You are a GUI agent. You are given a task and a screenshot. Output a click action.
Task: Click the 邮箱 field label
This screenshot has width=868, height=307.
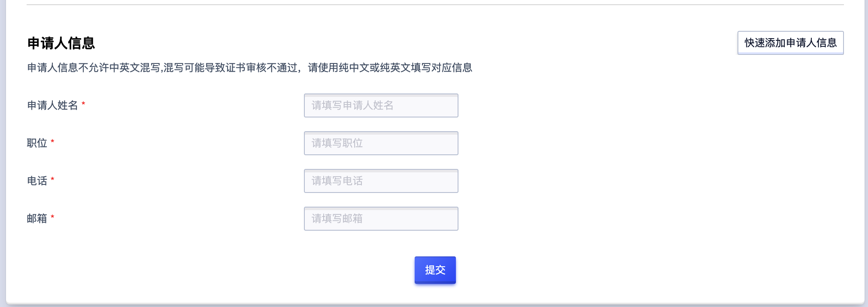point(37,219)
